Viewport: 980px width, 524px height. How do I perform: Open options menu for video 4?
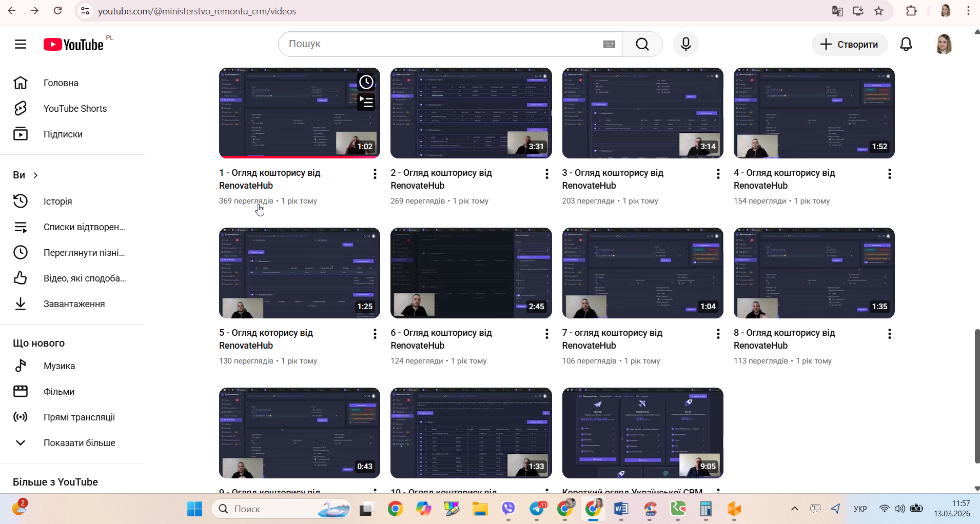(x=890, y=174)
